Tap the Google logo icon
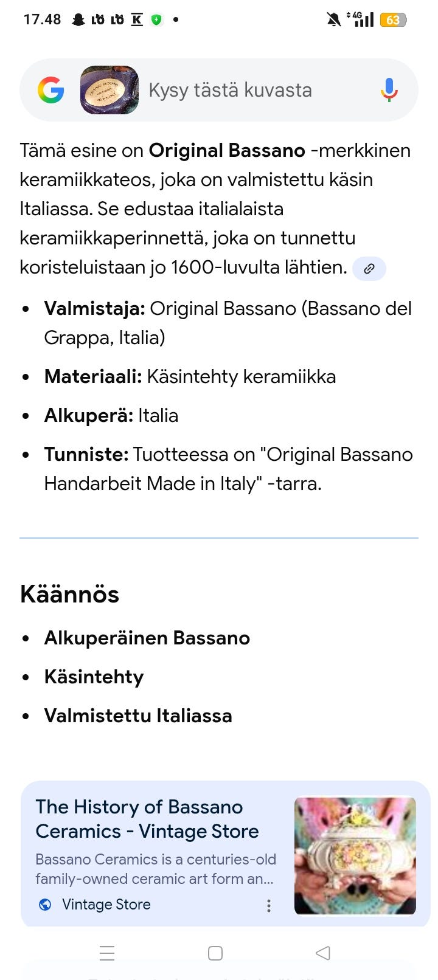The height and width of the screenshot is (980, 438). pyautogui.click(x=51, y=90)
